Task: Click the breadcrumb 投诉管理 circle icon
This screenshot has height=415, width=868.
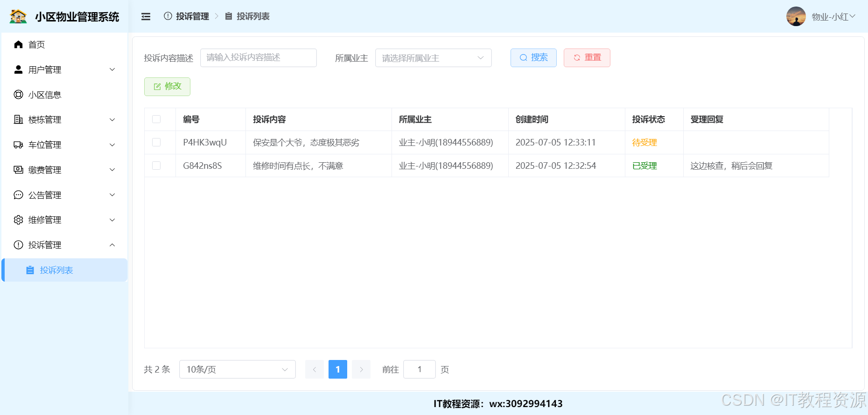Action: 168,16
